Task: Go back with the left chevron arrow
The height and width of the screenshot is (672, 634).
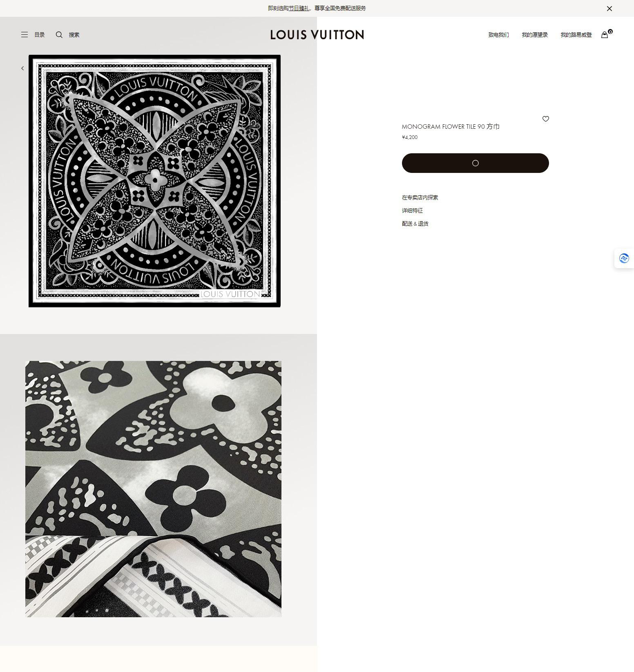Action: tap(22, 68)
